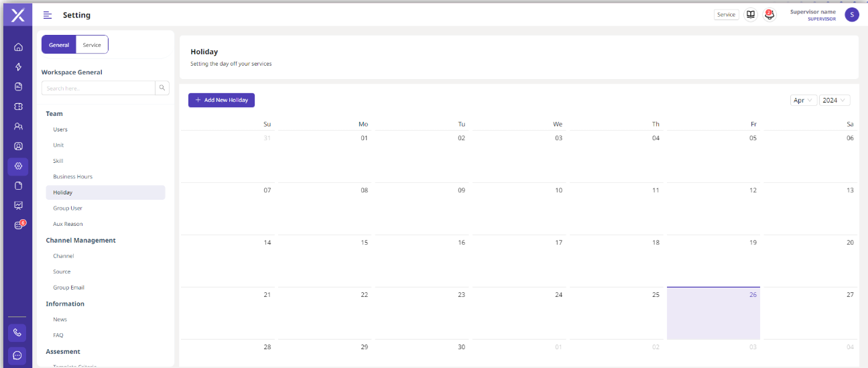Click the search magnifier icon
The width and height of the screenshot is (868, 368).
point(162,88)
